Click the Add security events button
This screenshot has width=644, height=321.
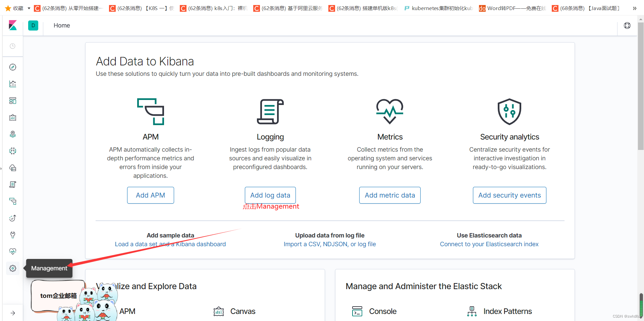pos(509,195)
